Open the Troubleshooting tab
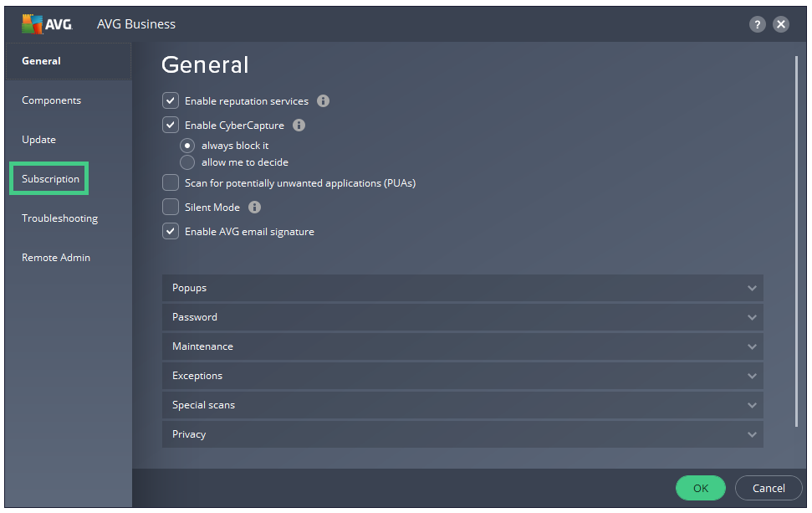 coord(59,218)
